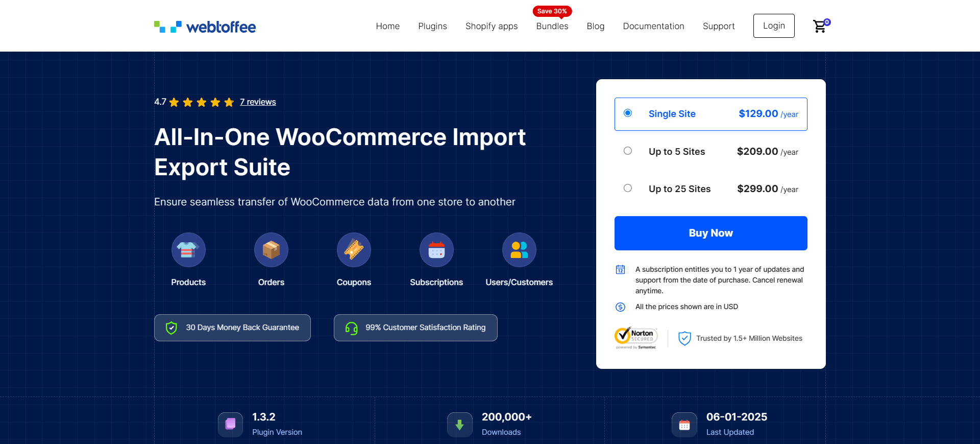
Task: Click the Downloads arrow icon
Action: pyautogui.click(x=459, y=425)
